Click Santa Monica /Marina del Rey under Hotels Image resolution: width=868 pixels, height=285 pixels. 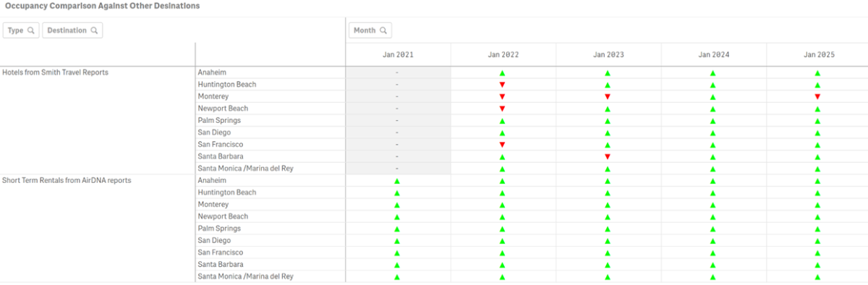point(246,169)
